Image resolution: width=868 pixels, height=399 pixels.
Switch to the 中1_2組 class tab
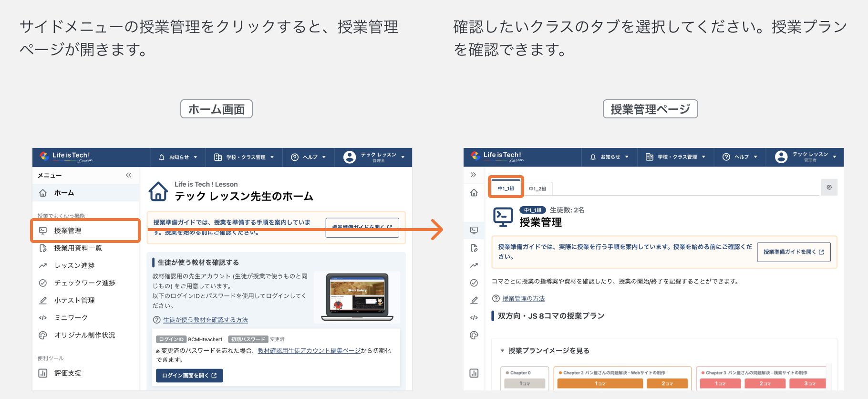537,189
